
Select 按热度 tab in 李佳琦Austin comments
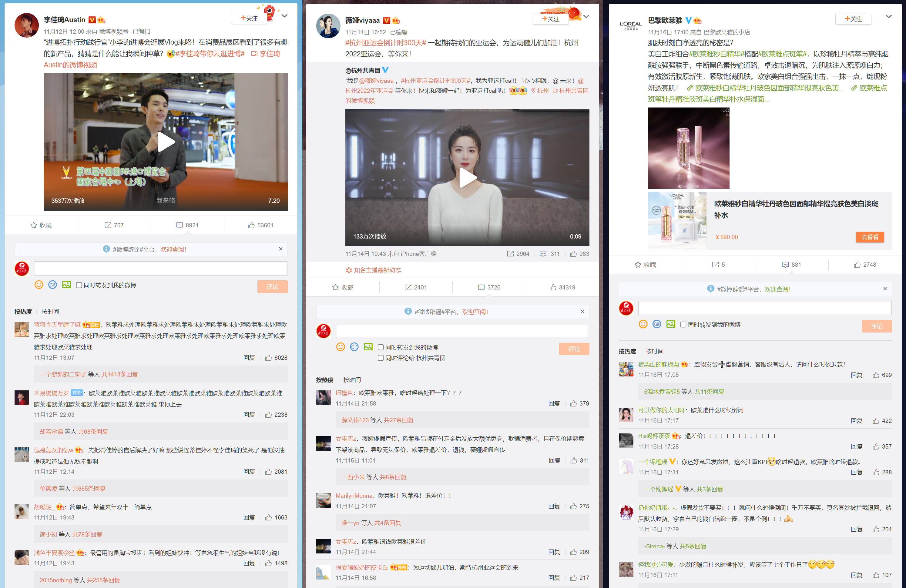click(23, 312)
